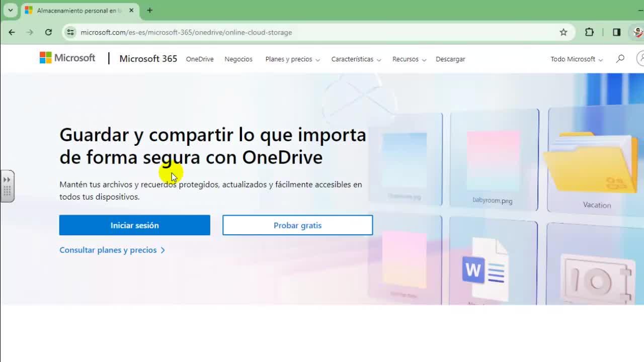This screenshot has width=644, height=362.
Task: Expand the Características menu
Action: [356, 59]
